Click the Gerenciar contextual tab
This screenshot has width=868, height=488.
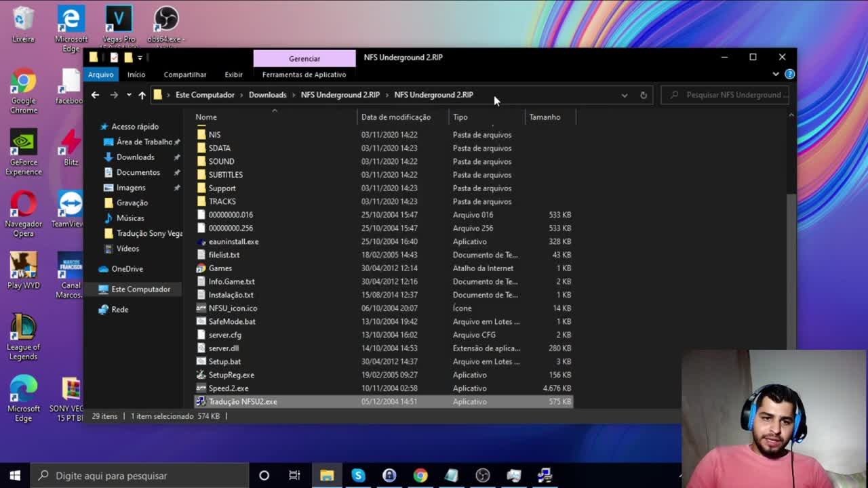point(304,58)
